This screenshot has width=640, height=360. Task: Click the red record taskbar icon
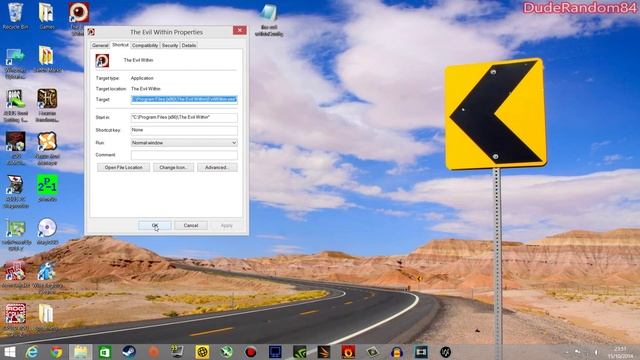251,352
